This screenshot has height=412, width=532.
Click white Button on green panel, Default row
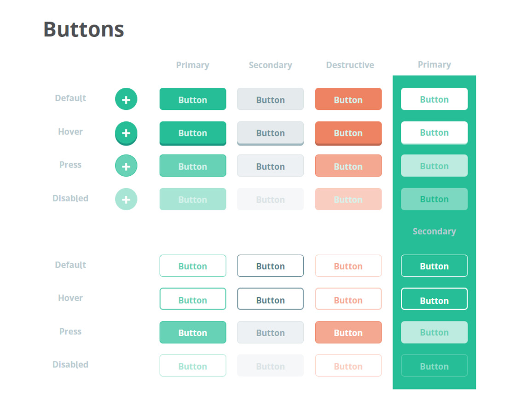[434, 99]
